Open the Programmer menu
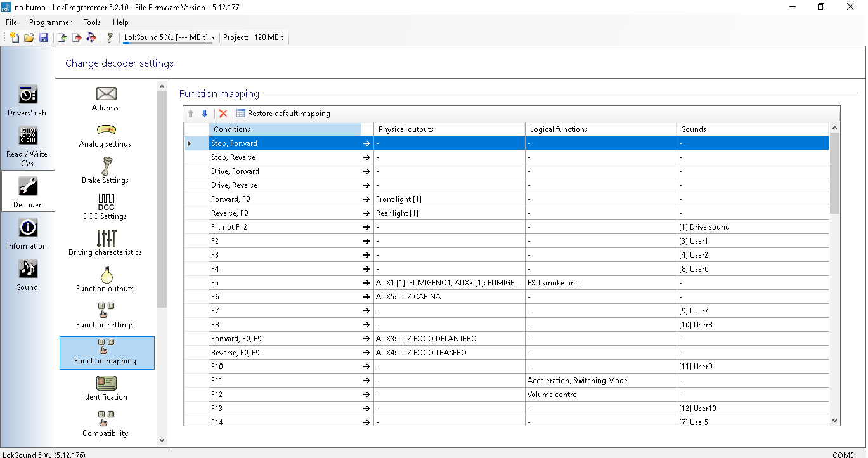The height and width of the screenshot is (458, 868). coord(51,22)
